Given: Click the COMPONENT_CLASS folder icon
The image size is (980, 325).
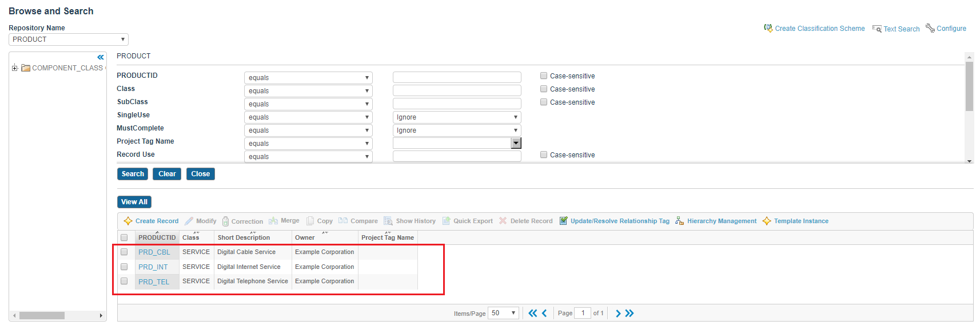Looking at the screenshot, I should pyautogui.click(x=26, y=68).
